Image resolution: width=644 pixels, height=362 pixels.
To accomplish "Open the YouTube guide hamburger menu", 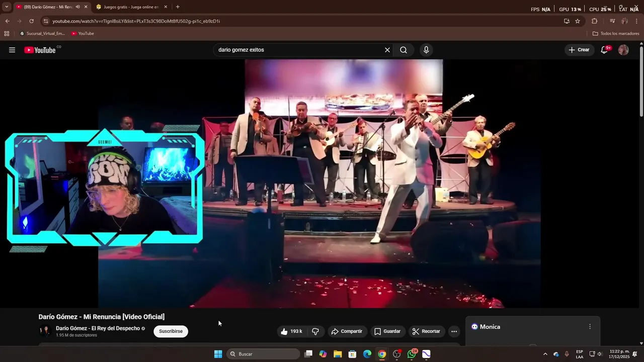I will (x=12, y=50).
